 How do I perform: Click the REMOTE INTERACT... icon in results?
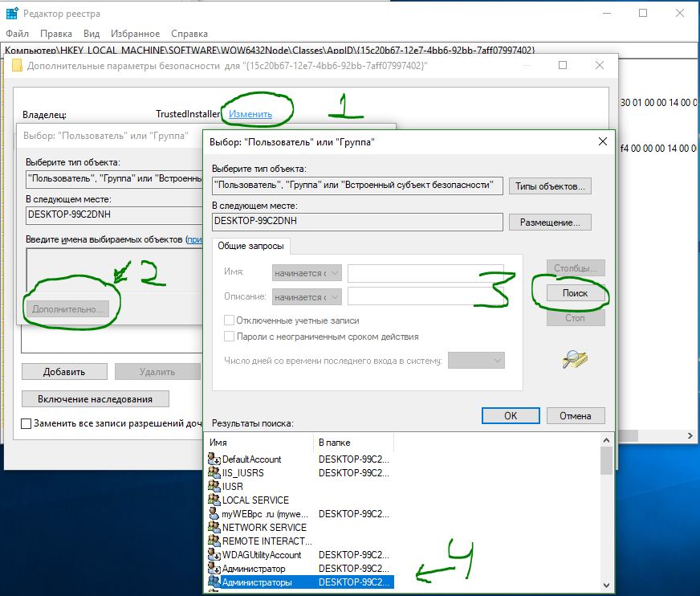click(x=214, y=541)
